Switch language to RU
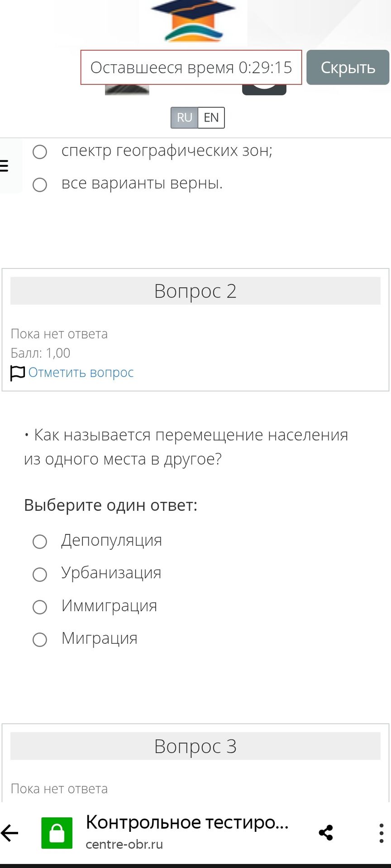 click(x=184, y=118)
